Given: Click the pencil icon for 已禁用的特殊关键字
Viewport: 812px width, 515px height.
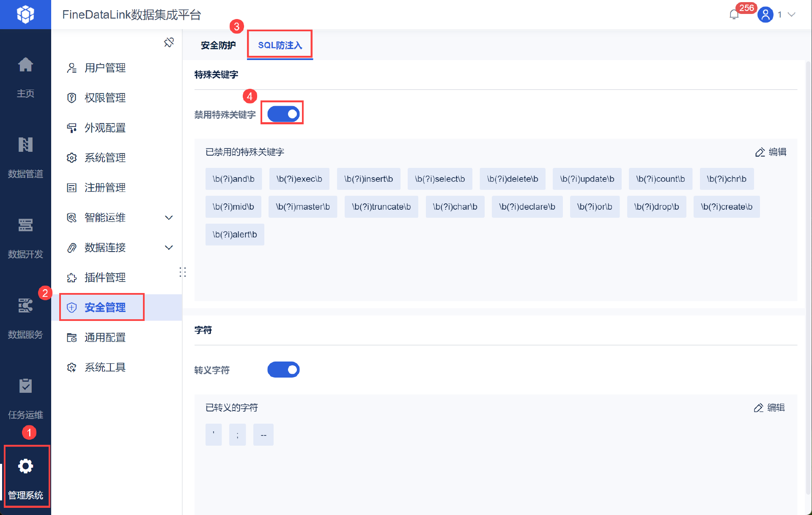Looking at the screenshot, I should [x=760, y=152].
